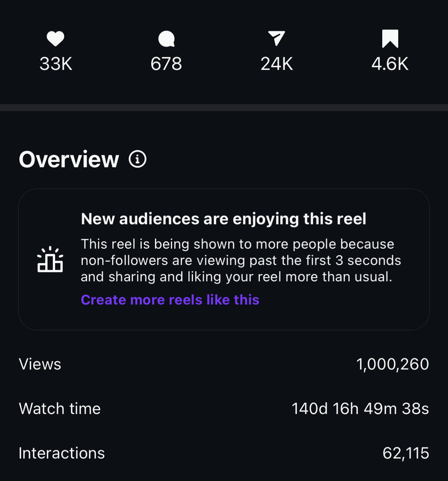This screenshot has height=481, width=448.
Task: Tap the 1,000,260 views value
Action: coord(392,364)
